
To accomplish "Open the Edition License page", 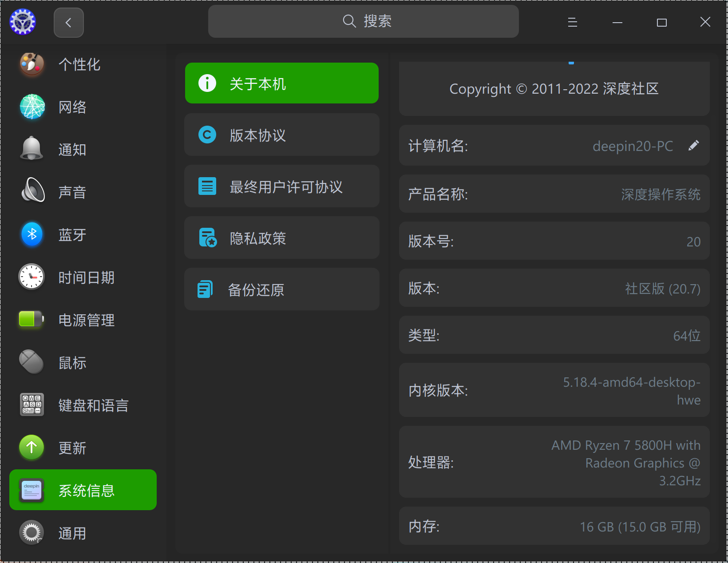I will [281, 135].
